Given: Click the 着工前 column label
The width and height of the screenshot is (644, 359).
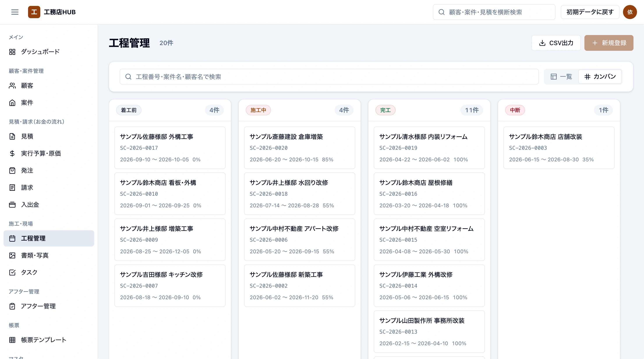Looking at the screenshot, I should (129, 110).
